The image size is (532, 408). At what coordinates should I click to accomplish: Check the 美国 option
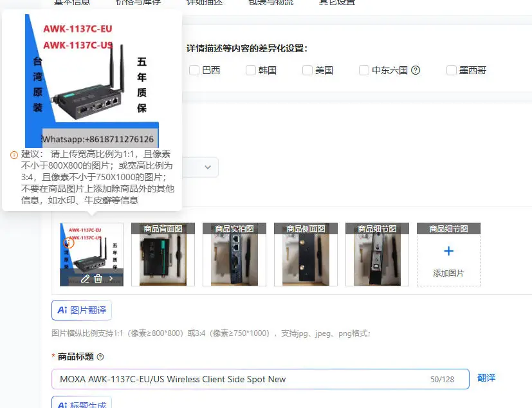point(307,70)
